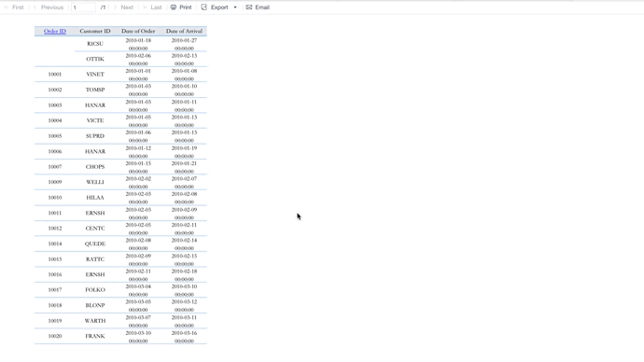Open the Export dropdown arrow
644x362 pixels.
pyautogui.click(x=235, y=7)
